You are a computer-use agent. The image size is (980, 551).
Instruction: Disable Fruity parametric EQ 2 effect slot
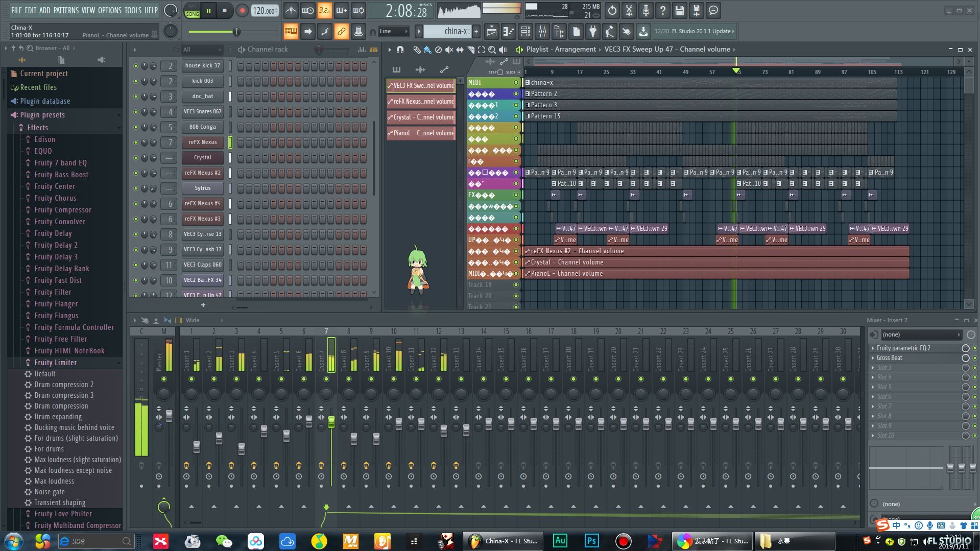point(974,348)
